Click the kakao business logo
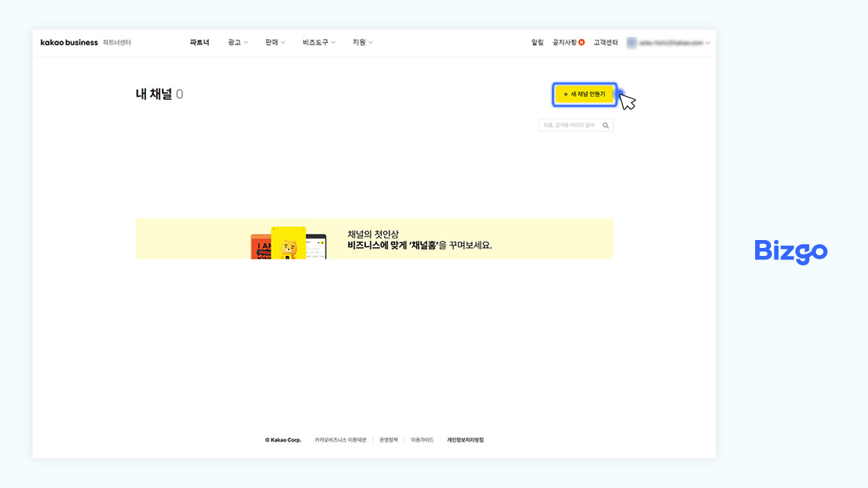The image size is (868, 488). [69, 42]
